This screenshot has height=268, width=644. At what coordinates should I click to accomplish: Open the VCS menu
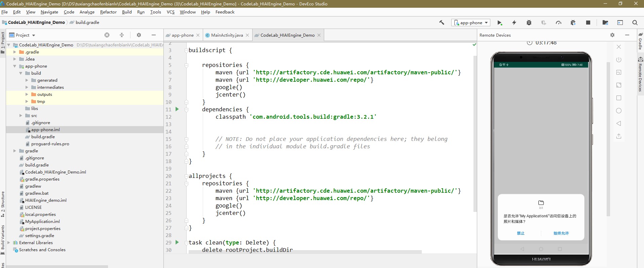click(171, 12)
